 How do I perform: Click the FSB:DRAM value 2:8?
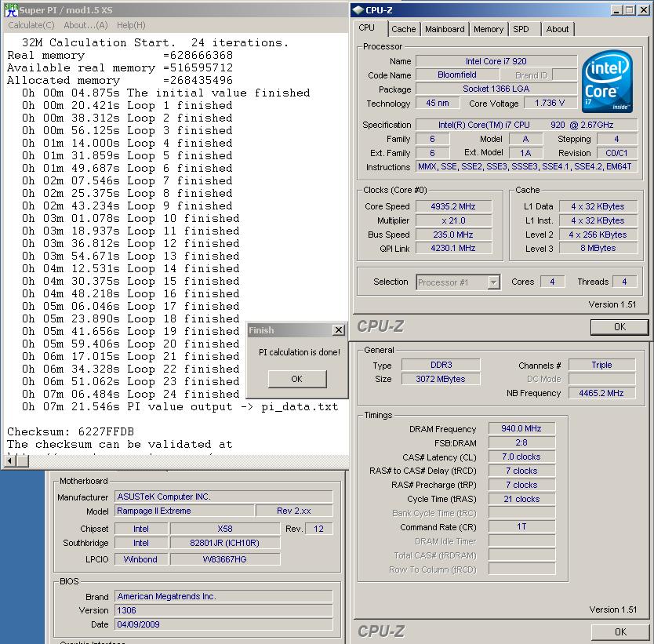tap(521, 442)
